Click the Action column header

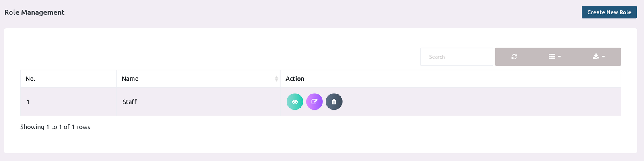[295, 79]
